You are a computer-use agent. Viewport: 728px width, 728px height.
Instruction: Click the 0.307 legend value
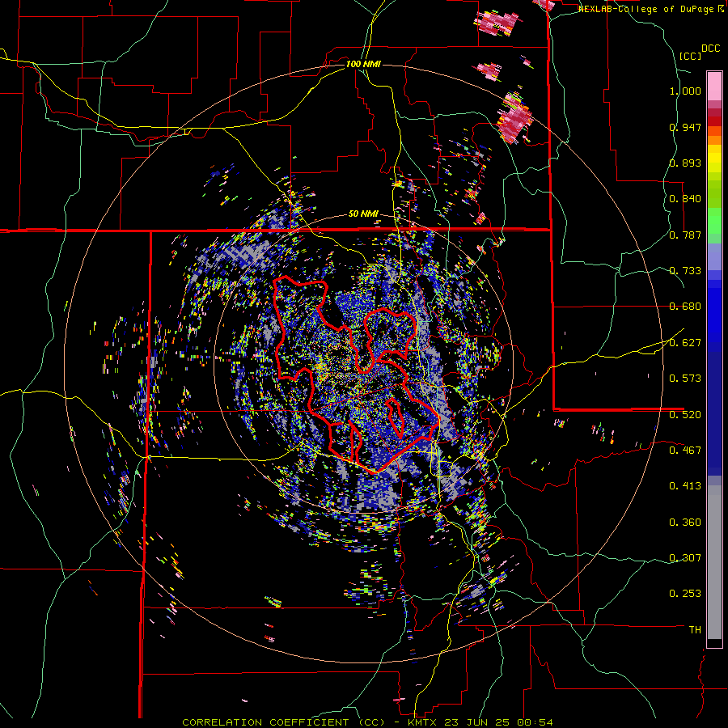tap(685, 558)
